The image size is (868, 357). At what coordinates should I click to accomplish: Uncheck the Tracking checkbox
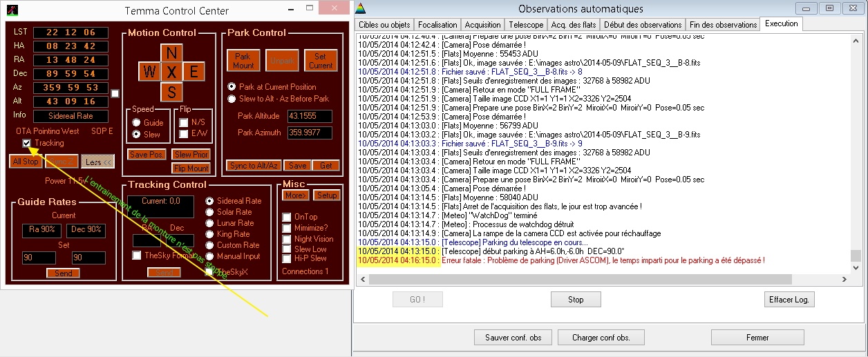[26, 144]
